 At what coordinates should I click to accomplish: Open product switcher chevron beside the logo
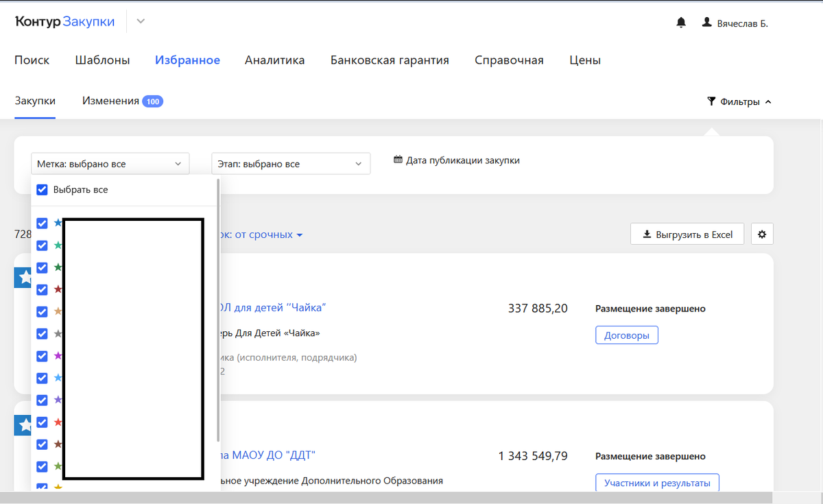[x=141, y=21]
